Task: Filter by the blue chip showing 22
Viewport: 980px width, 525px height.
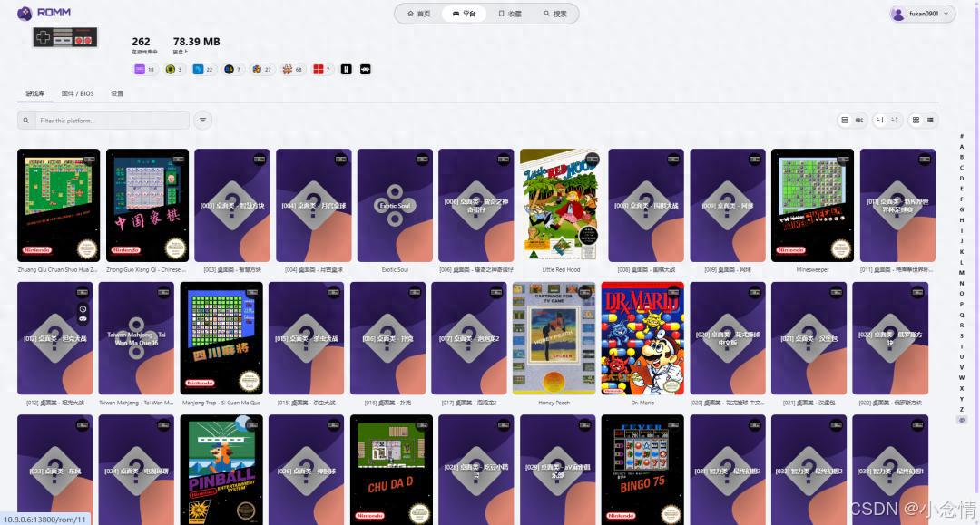Action: (203, 69)
